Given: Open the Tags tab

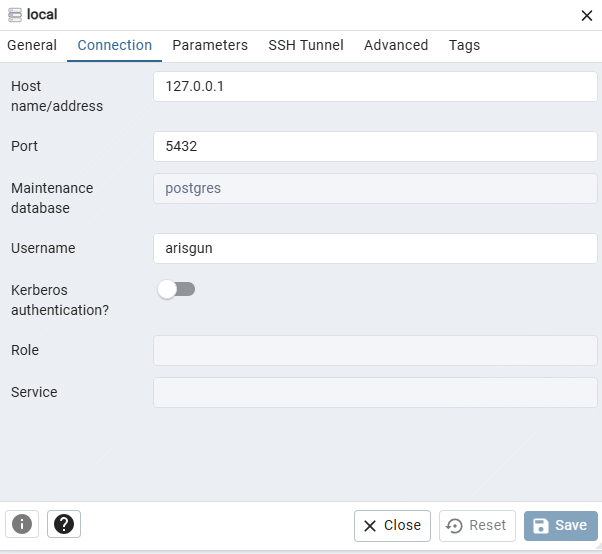Looking at the screenshot, I should [464, 45].
